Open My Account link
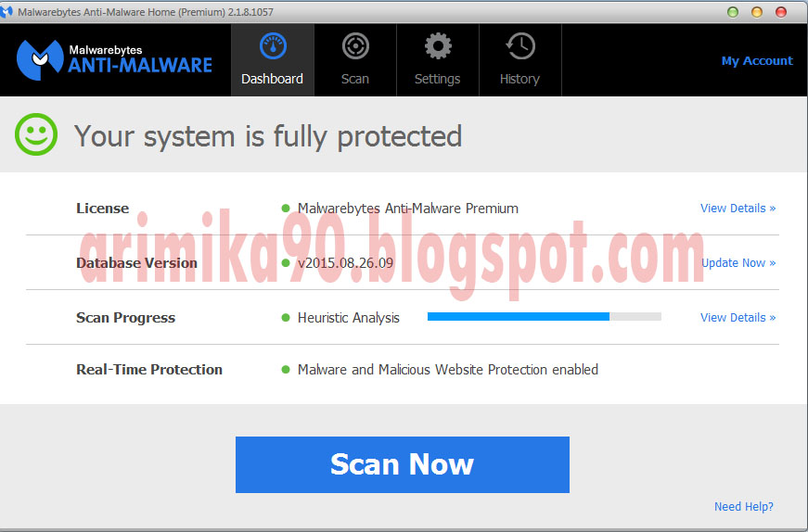 (757, 61)
